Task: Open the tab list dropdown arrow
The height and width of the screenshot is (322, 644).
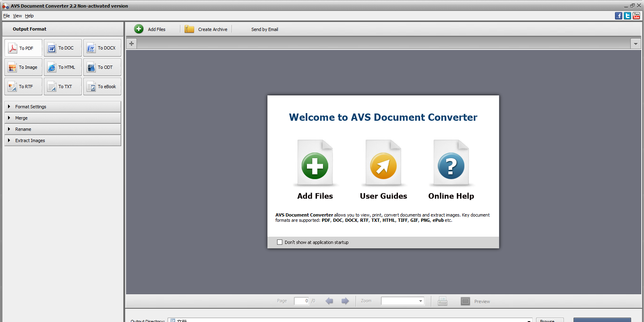Action: click(x=636, y=43)
